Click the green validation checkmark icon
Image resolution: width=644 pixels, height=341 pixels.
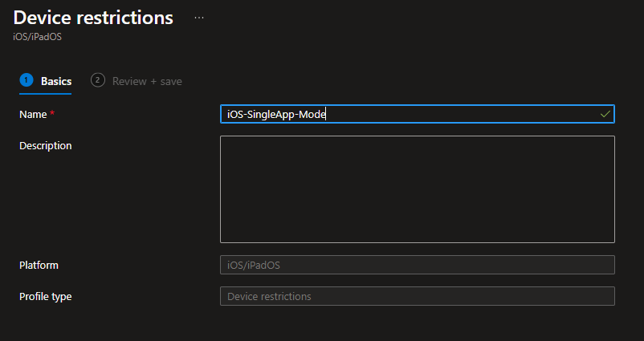[x=605, y=115]
